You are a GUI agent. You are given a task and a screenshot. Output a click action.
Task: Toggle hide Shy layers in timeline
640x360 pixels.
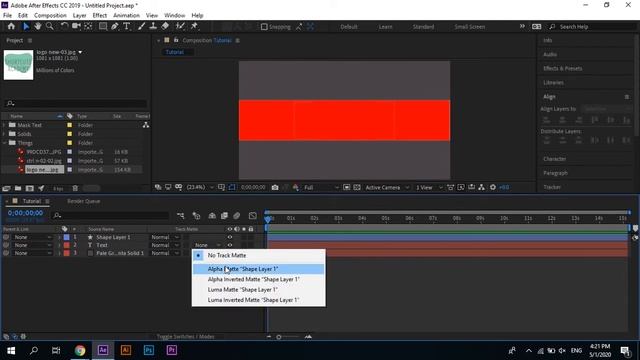(212, 216)
